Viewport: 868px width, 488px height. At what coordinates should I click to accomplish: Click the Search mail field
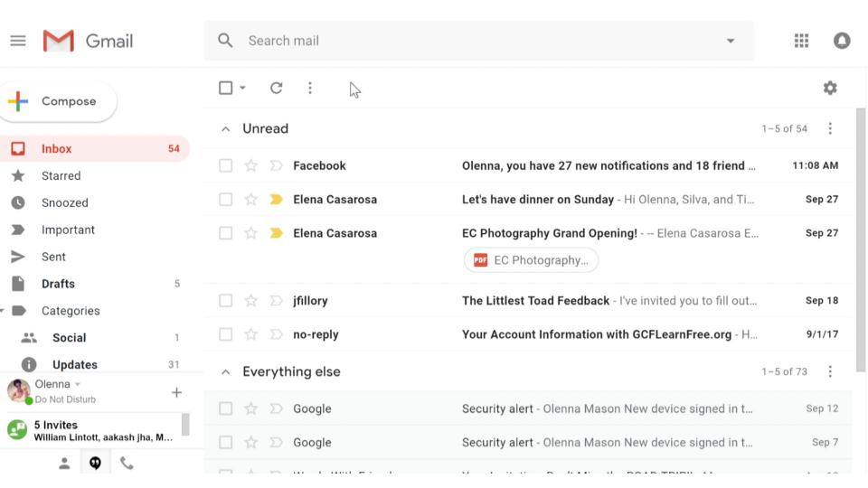(479, 41)
